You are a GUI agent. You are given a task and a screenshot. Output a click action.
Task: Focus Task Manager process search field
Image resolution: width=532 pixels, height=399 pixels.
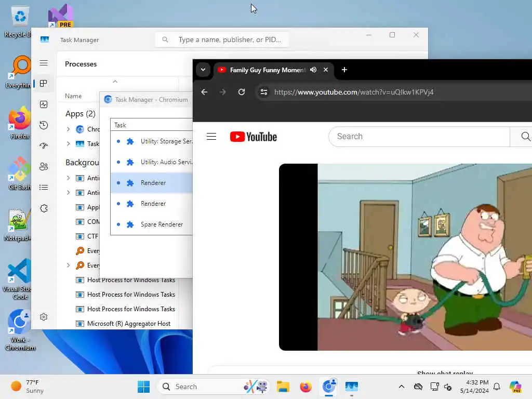222,39
